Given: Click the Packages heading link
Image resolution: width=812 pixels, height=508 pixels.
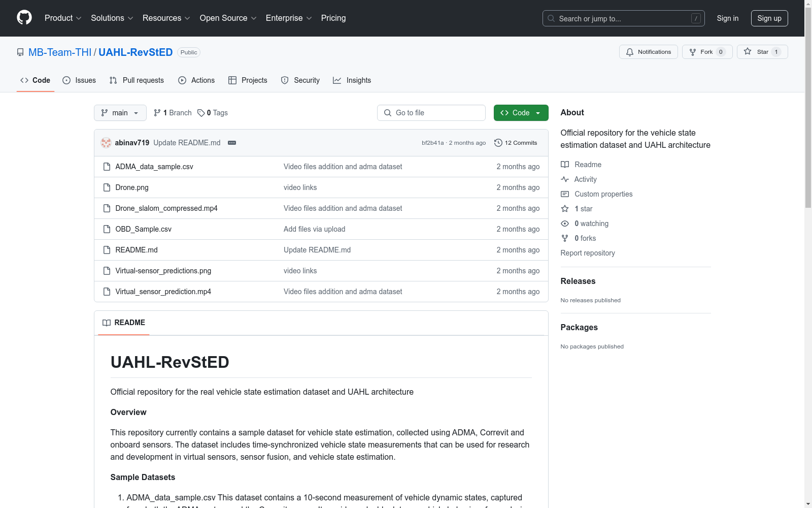Looking at the screenshot, I should (579, 327).
